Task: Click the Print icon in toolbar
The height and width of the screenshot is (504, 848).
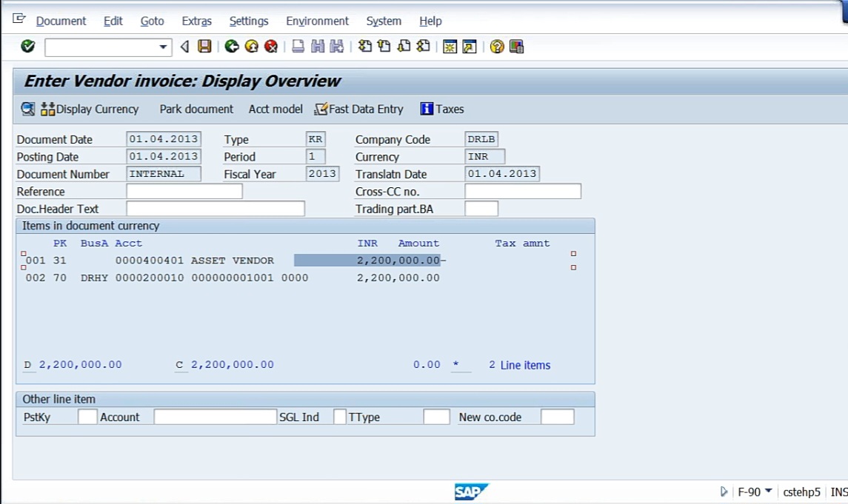Action: pos(298,47)
